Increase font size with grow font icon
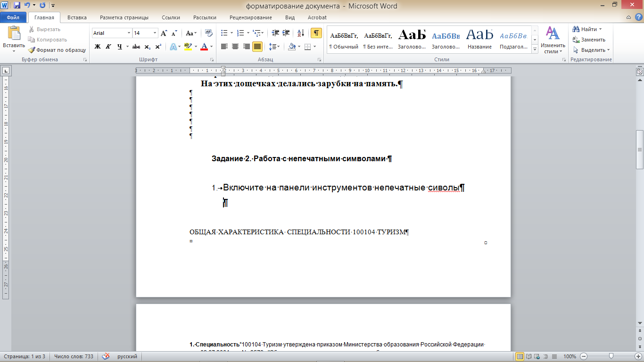 [x=164, y=33]
